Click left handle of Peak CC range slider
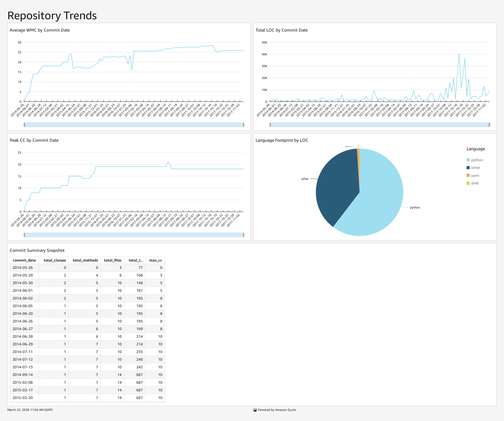Viewport: 504px width, 421px height. (24, 235)
